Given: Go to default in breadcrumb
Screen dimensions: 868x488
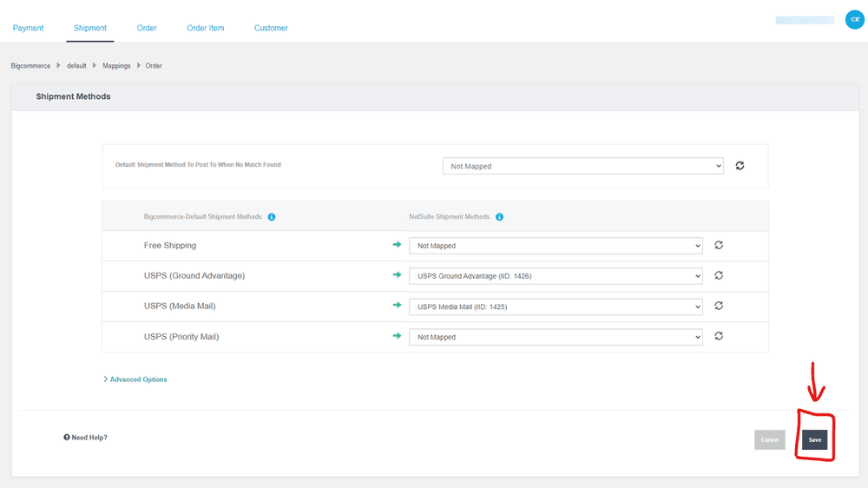Looking at the screenshot, I should click(76, 65).
